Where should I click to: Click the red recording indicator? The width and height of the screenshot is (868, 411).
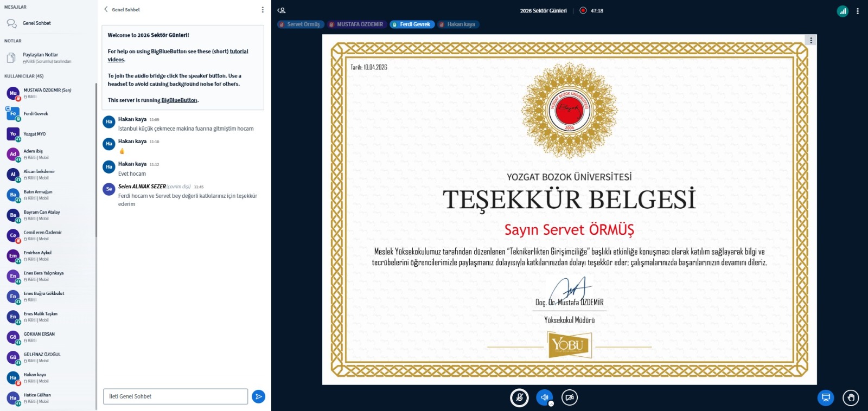coord(583,10)
